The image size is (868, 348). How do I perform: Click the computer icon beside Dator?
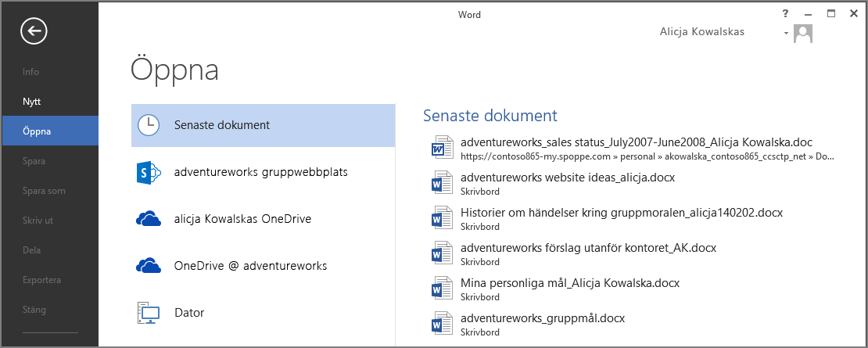[x=149, y=313]
